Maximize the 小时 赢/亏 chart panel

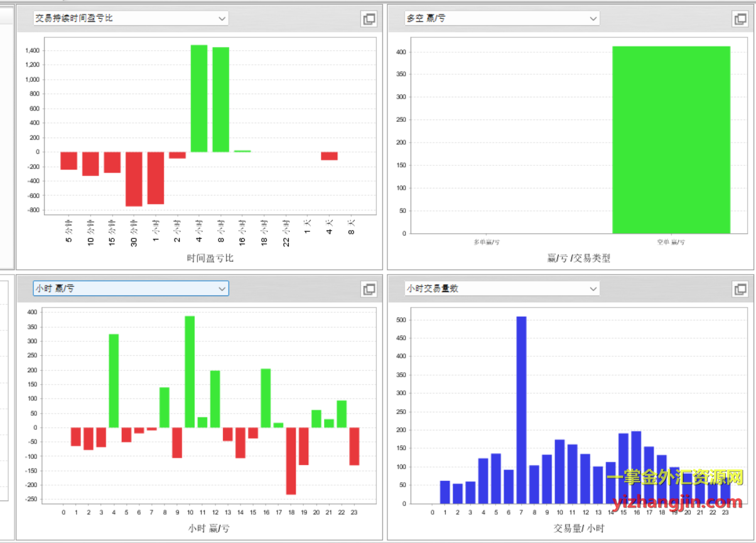[x=369, y=289]
